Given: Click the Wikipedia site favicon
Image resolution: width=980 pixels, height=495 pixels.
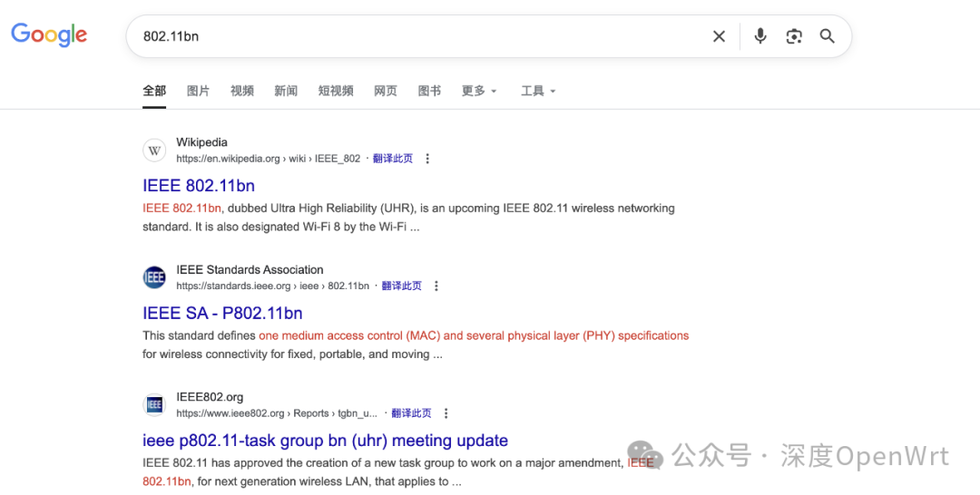Looking at the screenshot, I should pos(154,150).
